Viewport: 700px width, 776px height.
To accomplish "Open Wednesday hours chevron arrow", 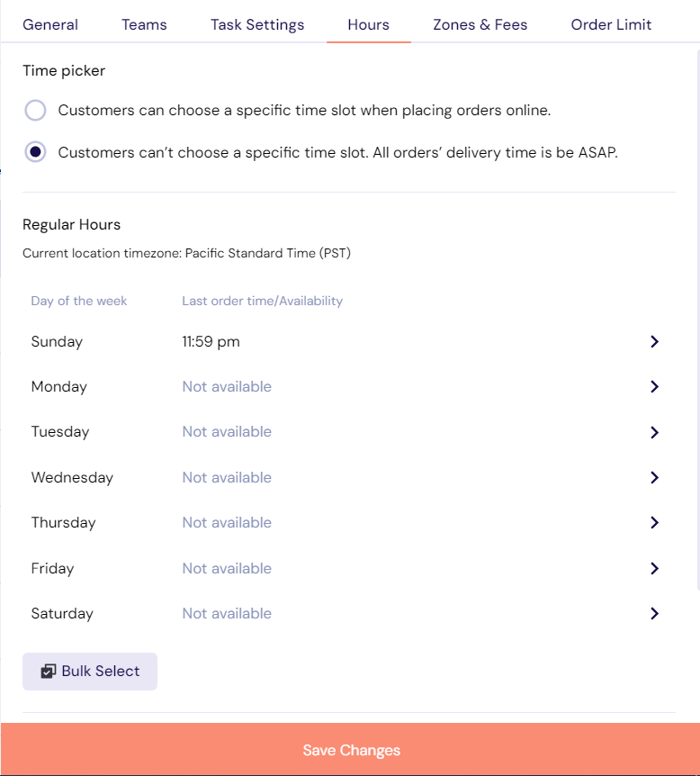I will (654, 477).
